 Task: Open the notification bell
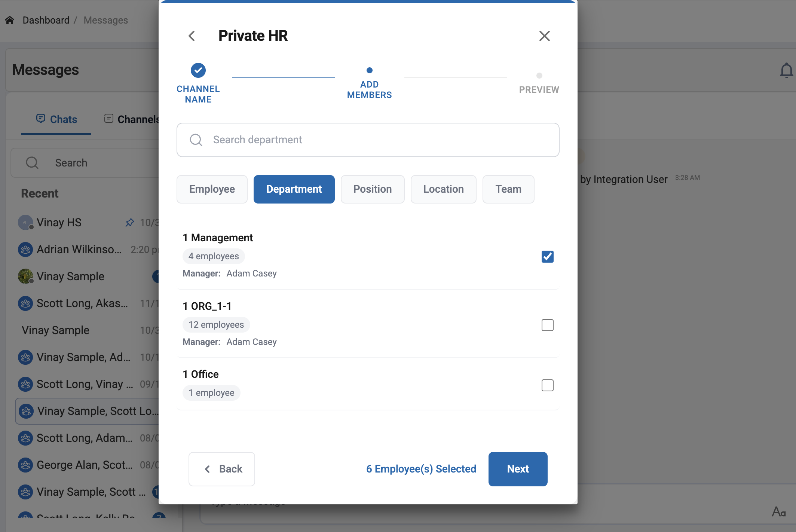tap(786, 70)
